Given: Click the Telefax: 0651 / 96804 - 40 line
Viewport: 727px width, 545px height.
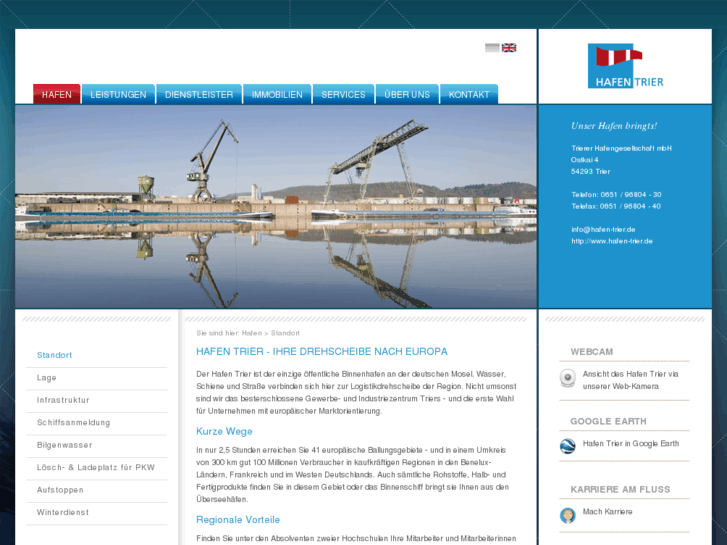Looking at the screenshot, I should [x=616, y=206].
